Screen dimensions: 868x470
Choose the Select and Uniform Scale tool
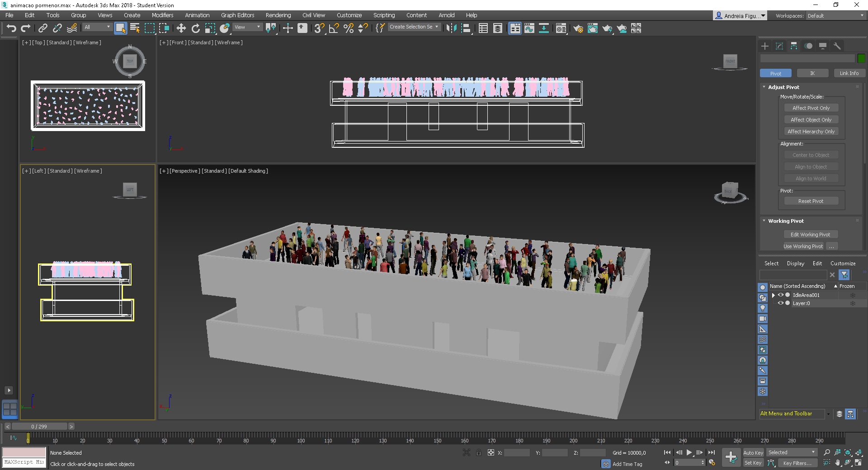210,28
